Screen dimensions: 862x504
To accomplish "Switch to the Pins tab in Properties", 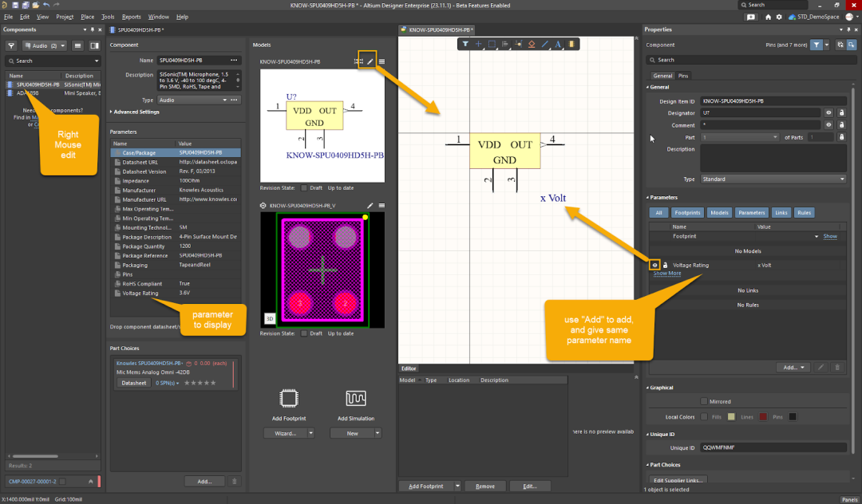I will (682, 76).
